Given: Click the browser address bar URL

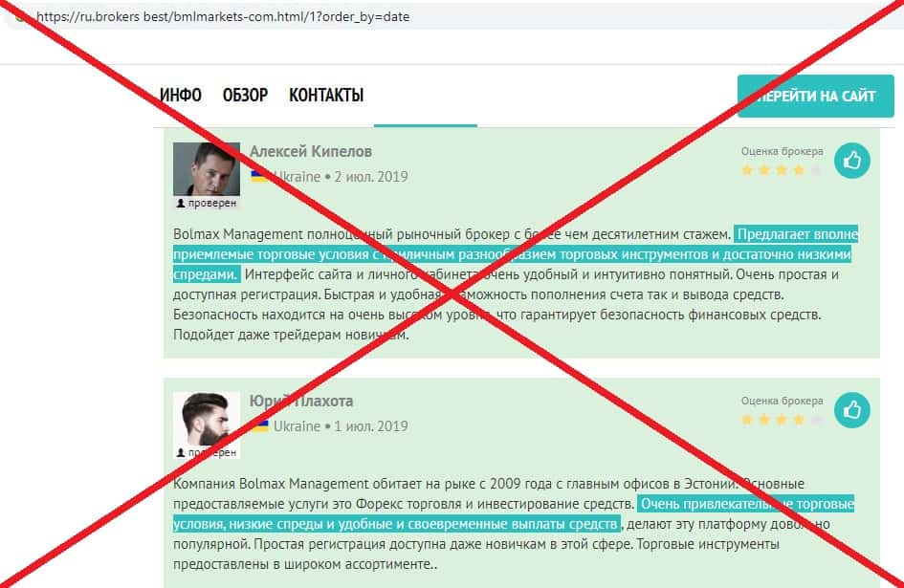Looking at the screenshot, I should point(223,16).
